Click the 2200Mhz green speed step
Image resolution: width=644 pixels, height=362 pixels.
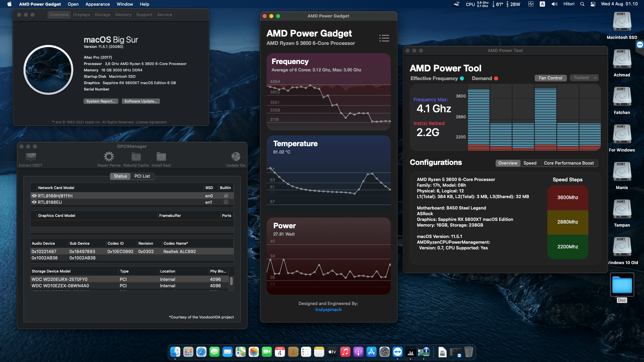pyautogui.click(x=568, y=247)
